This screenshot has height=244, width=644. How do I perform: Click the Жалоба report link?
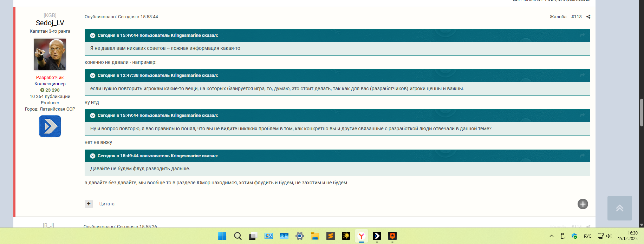click(558, 17)
